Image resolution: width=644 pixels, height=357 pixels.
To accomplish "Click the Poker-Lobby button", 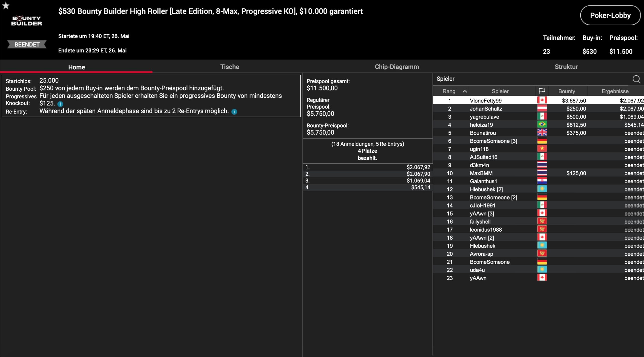I will (610, 16).
